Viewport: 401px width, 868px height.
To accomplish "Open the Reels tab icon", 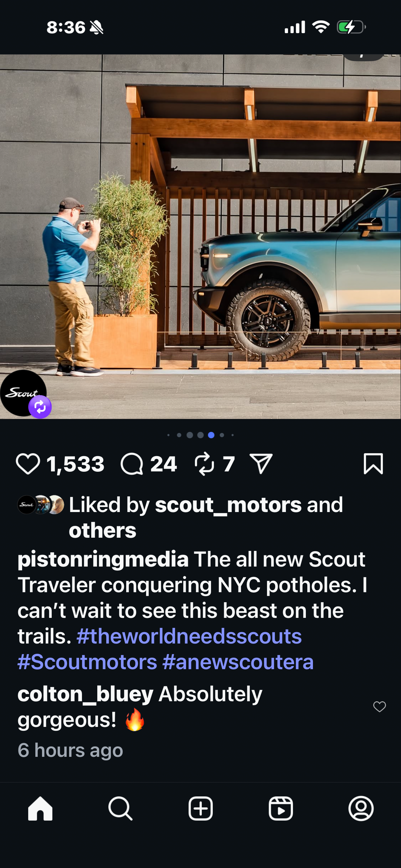I will (281, 808).
